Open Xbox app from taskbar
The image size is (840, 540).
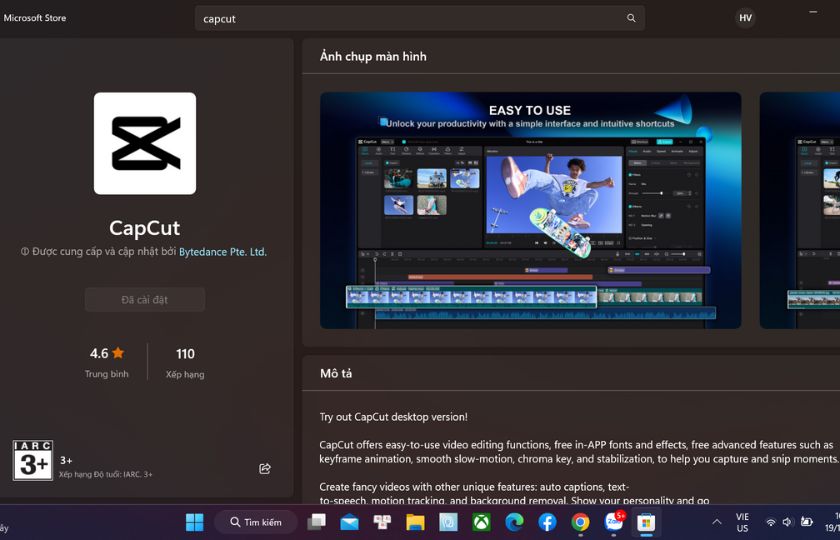[481, 522]
